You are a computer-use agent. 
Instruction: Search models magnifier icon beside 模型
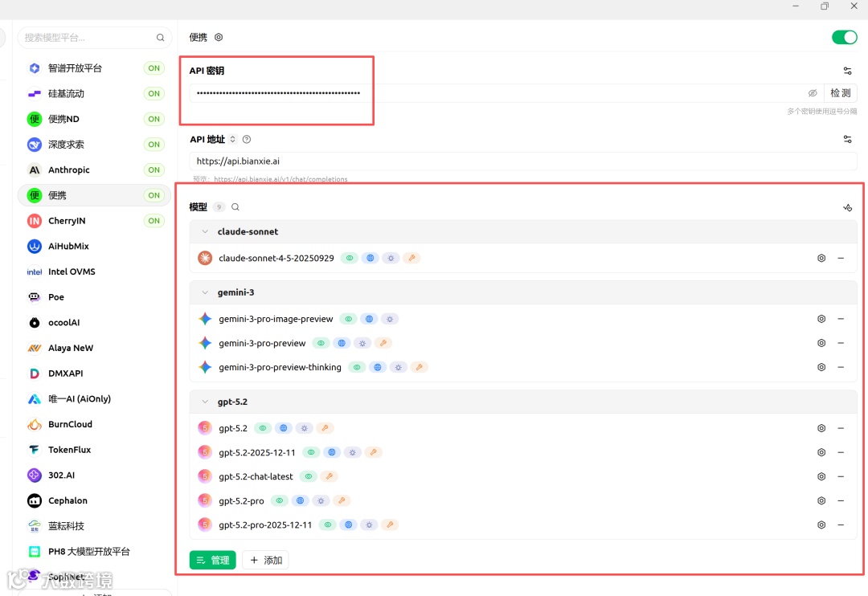tap(235, 207)
